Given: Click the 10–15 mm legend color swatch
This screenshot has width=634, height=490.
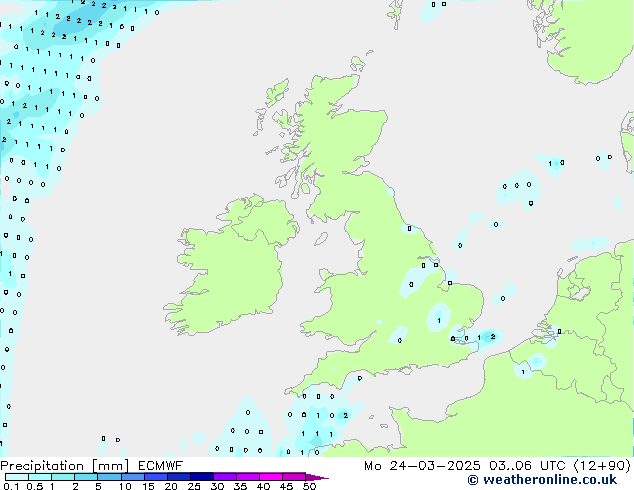Looking at the screenshot, I should click(132, 477).
